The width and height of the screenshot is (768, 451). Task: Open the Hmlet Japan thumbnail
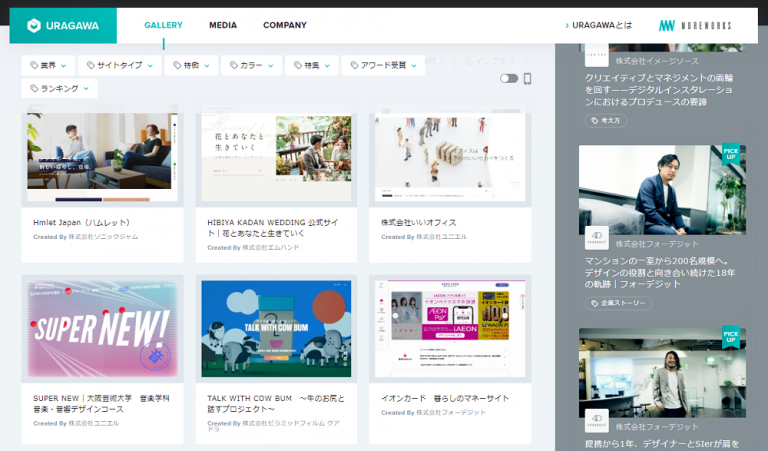(102, 155)
